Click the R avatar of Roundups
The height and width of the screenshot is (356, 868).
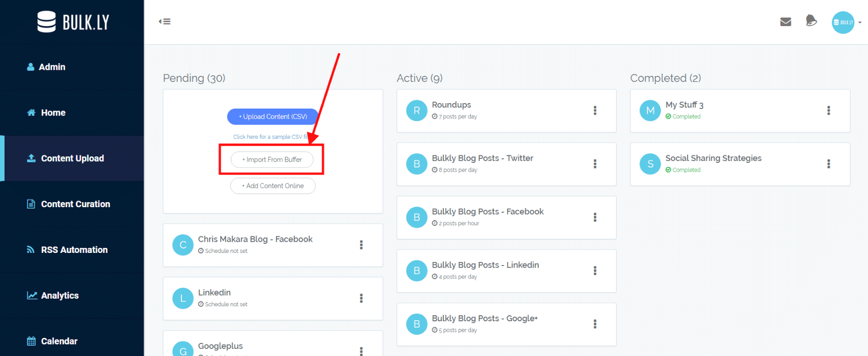417,111
